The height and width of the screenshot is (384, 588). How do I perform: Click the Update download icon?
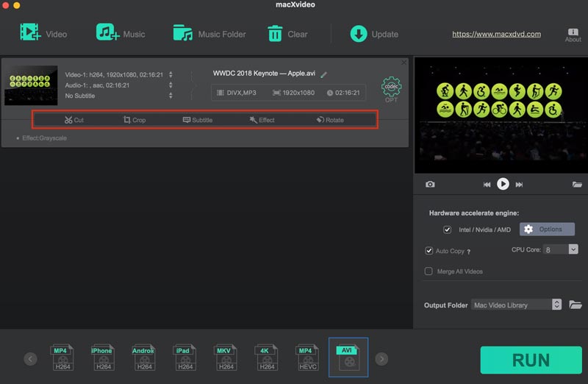pyautogui.click(x=359, y=34)
